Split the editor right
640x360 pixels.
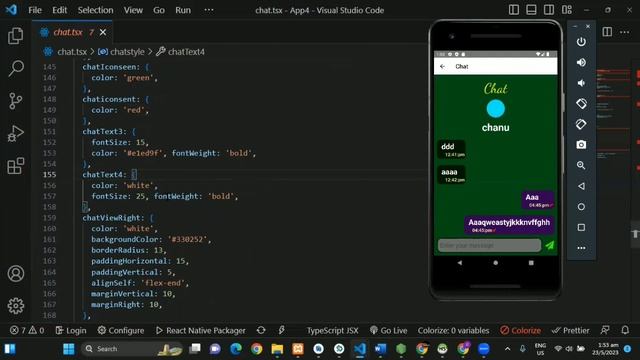607,32
